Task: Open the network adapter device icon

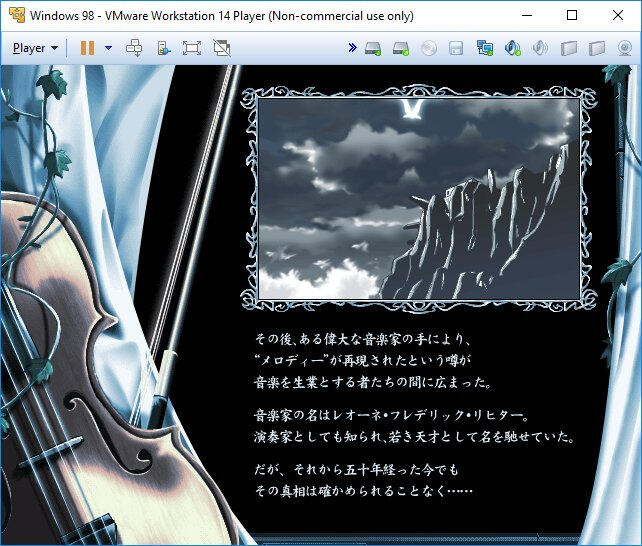Action: [485, 48]
